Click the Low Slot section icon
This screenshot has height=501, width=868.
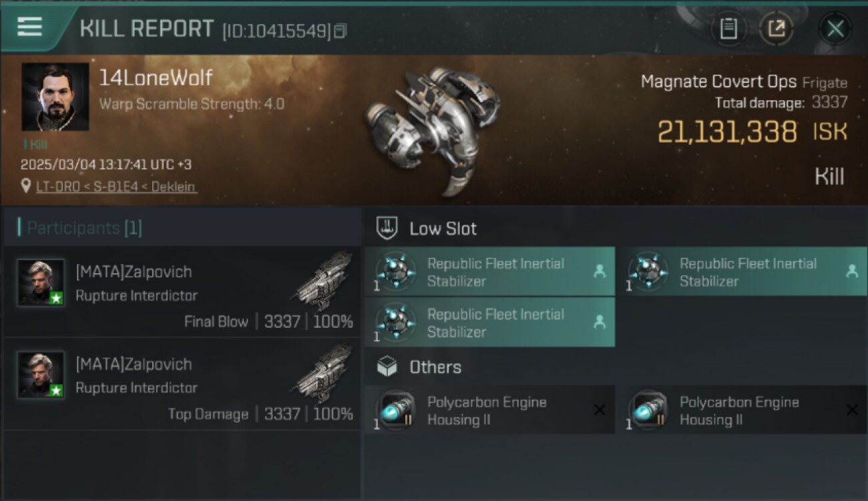[x=387, y=228]
